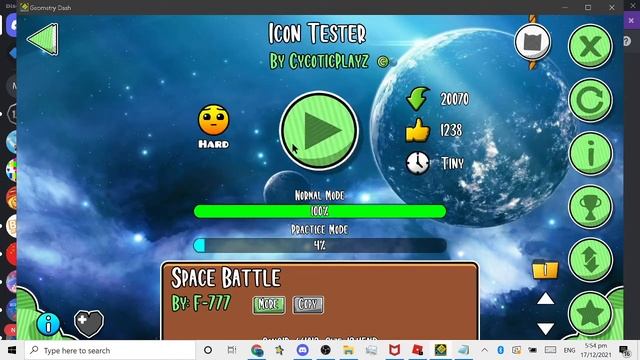
Task: Open Task View in taskbar
Action: click(x=232, y=350)
